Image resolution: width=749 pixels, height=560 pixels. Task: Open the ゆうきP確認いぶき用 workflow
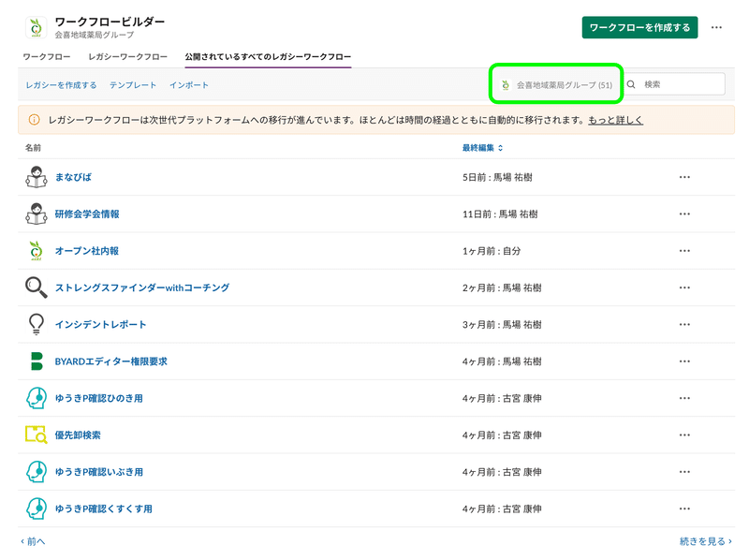[x=98, y=472]
